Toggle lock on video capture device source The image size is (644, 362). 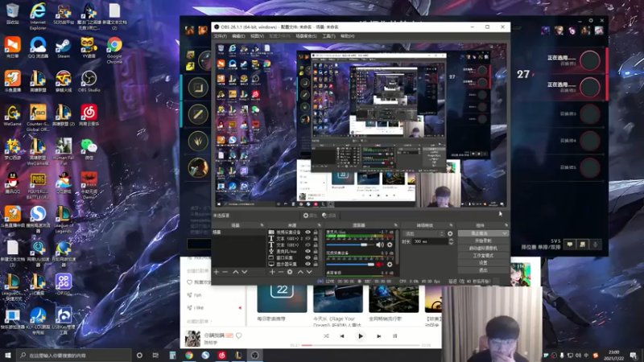pos(316,232)
